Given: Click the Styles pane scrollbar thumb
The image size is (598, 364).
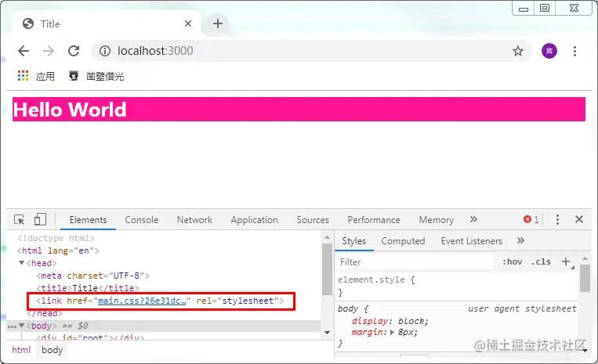Looking at the screenshot, I should pos(585,278).
